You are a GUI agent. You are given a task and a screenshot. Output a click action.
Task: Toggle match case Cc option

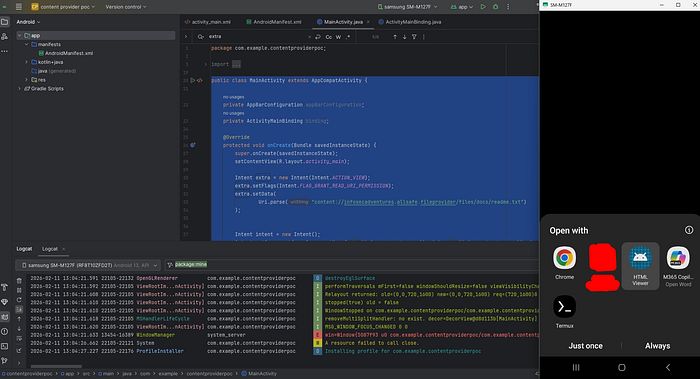329,37
